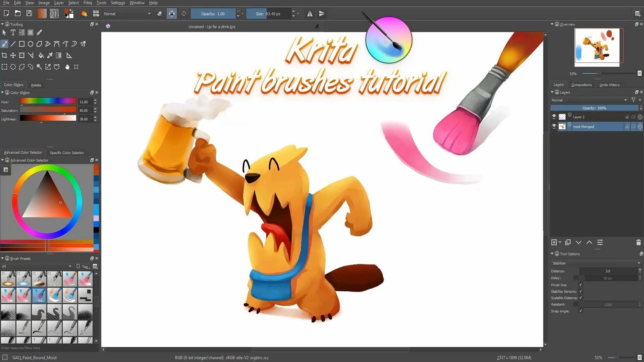Screen dimensions: 644x362
Task: Select the Crop tool
Action: pos(4,55)
